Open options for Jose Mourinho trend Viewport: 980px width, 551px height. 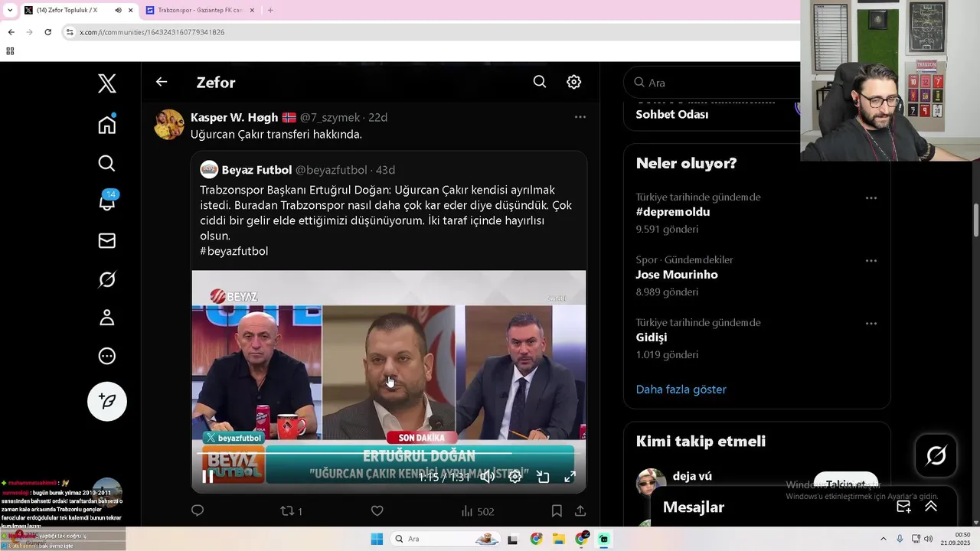tap(871, 261)
